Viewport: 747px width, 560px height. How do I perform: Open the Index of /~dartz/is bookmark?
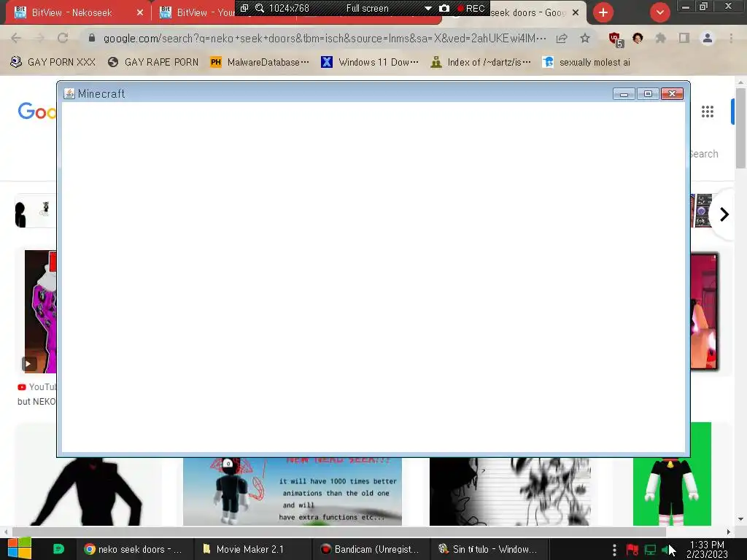click(481, 62)
